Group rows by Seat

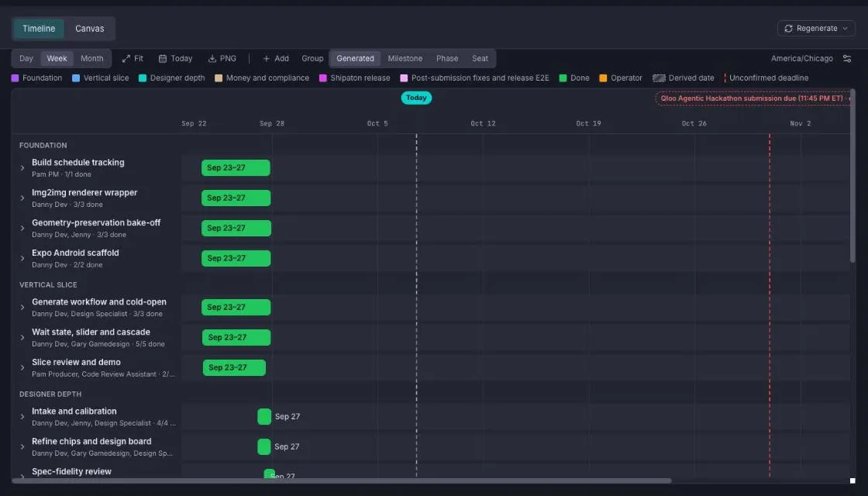[480, 58]
